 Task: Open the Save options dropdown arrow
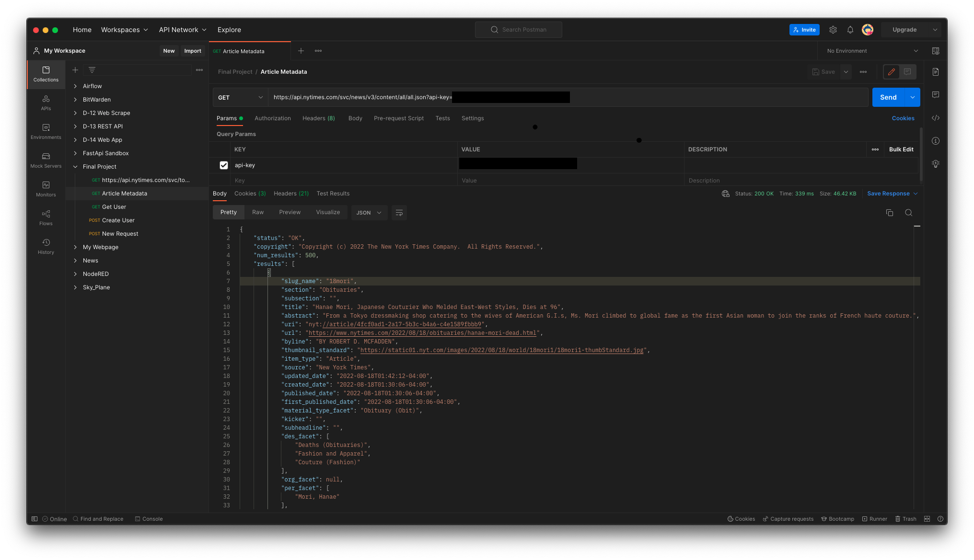point(846,72)
